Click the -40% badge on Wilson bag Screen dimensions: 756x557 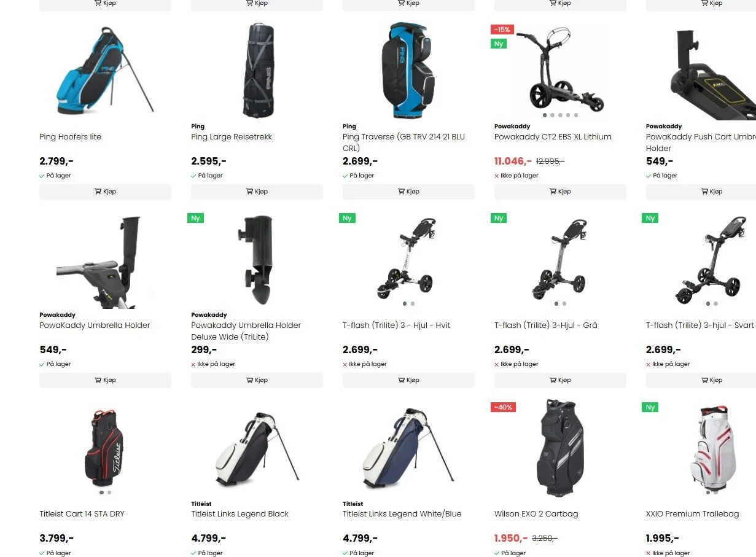click(503, 407)
